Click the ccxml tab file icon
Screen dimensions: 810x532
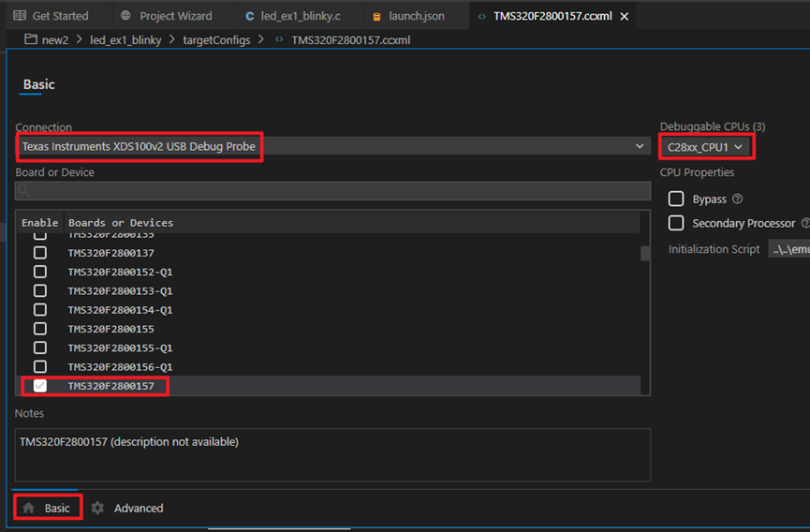coord(482,17)
